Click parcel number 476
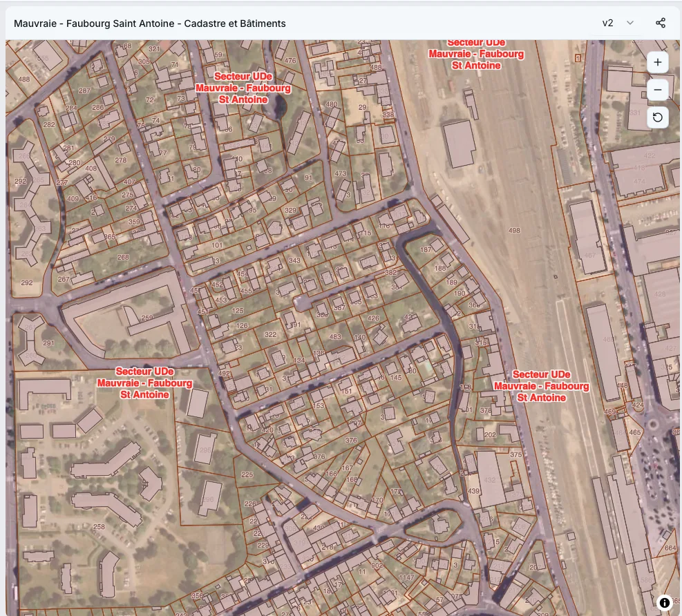This screenshot has width=682, height=616. [290, 61]
